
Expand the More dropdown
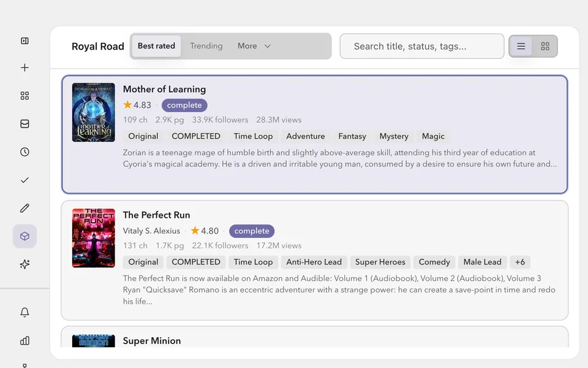[254, 46]
